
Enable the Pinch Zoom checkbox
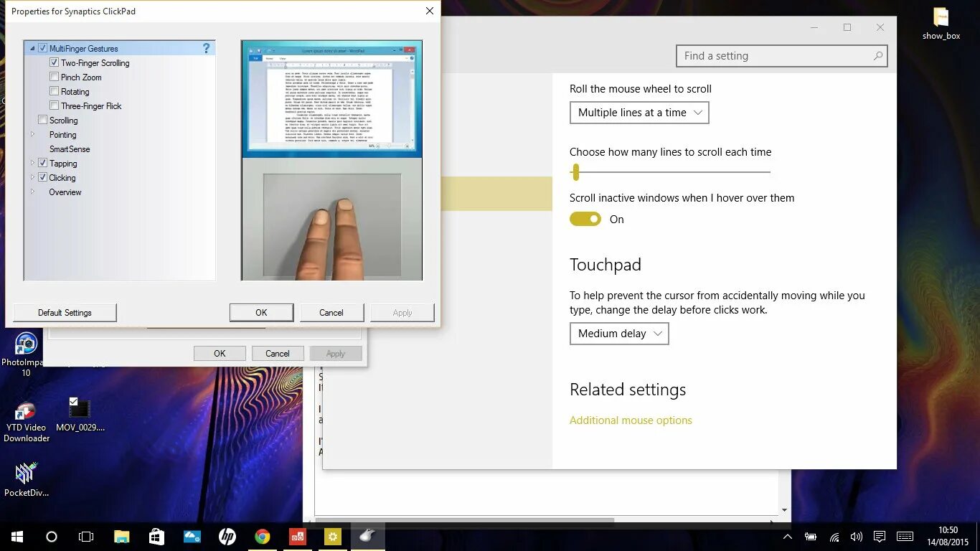pos(55,77)
